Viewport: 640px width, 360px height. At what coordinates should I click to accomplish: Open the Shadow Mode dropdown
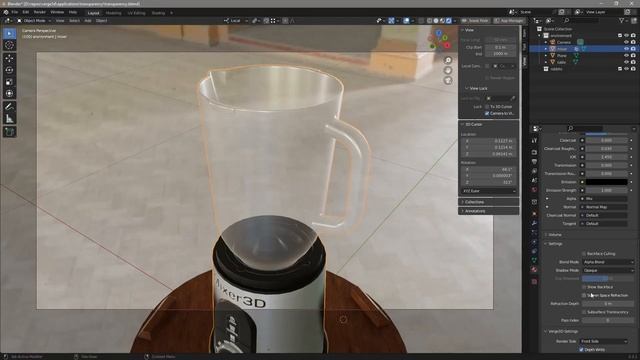tap(607, 270)
